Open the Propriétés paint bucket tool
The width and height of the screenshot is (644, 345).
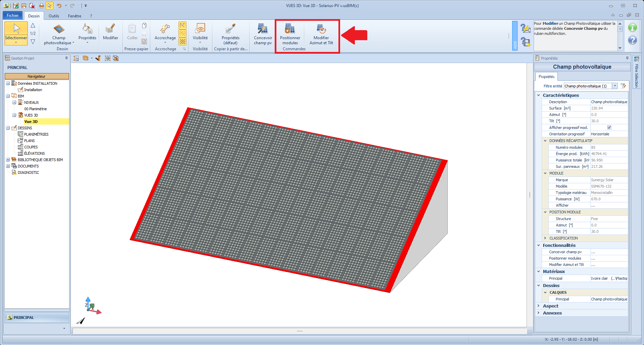tap(87, 33)
